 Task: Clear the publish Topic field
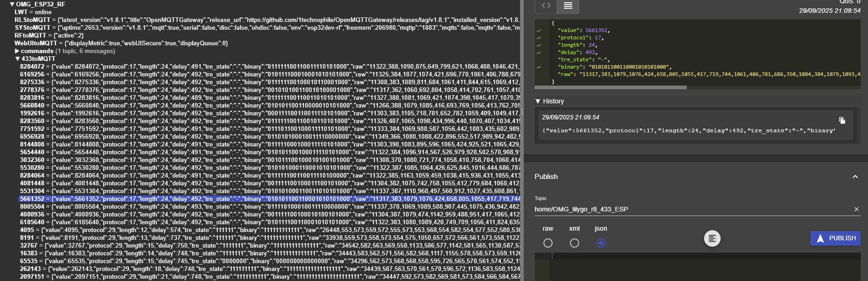tap(856, 209)
